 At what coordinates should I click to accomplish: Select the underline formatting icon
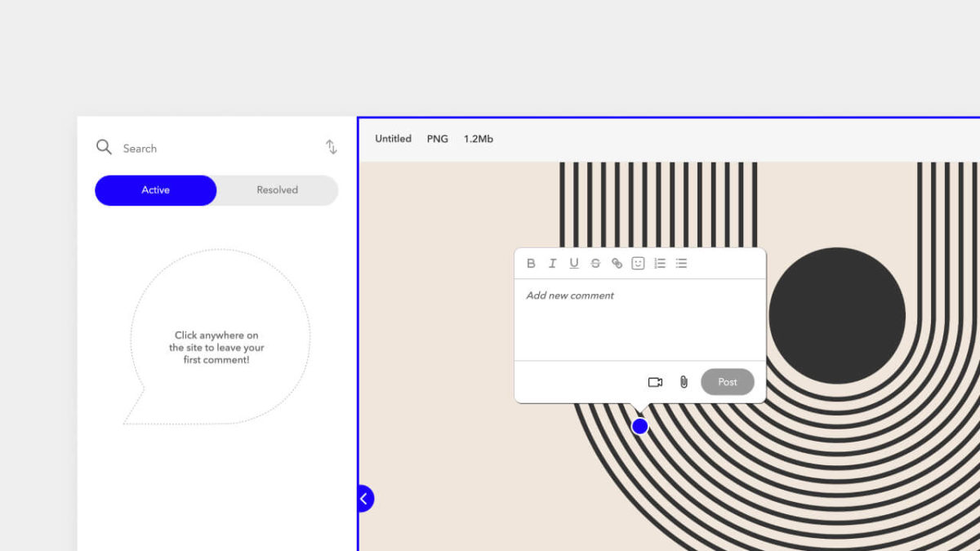point(574,263)
